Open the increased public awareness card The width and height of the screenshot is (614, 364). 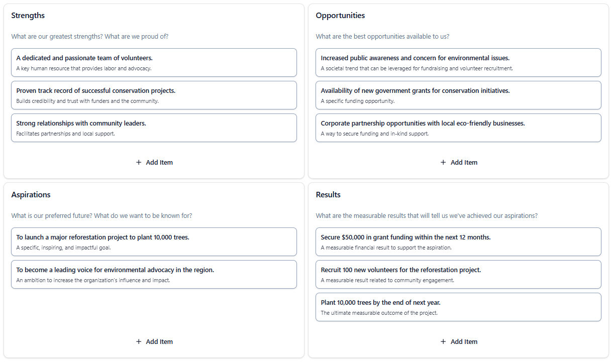458,63
